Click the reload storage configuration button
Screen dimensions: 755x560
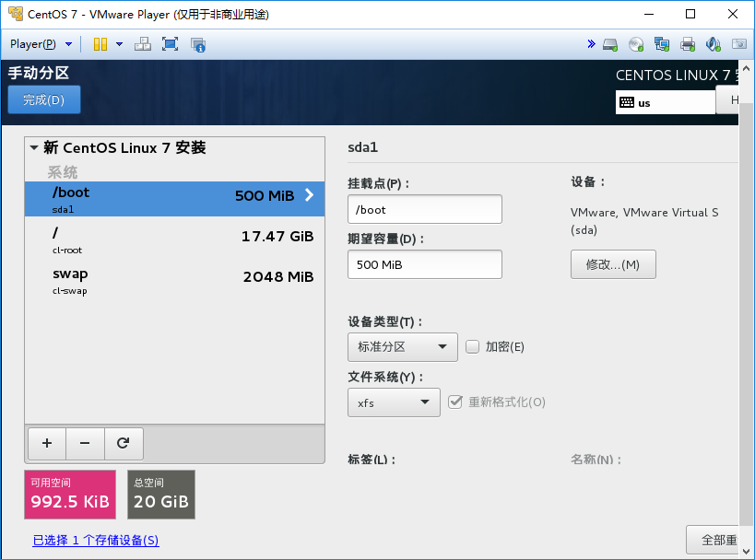pos(124,443)
